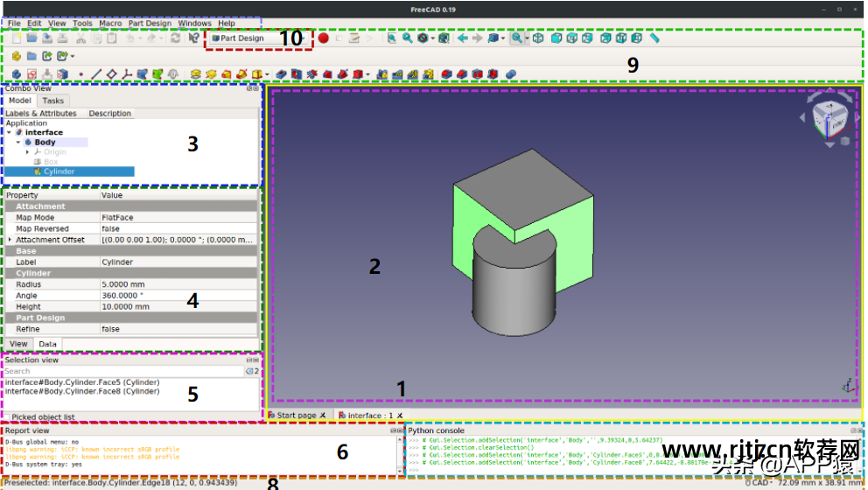
Task: Click the Mirrored feature icon
Action: pyautogui.click(x=382, y=73)
